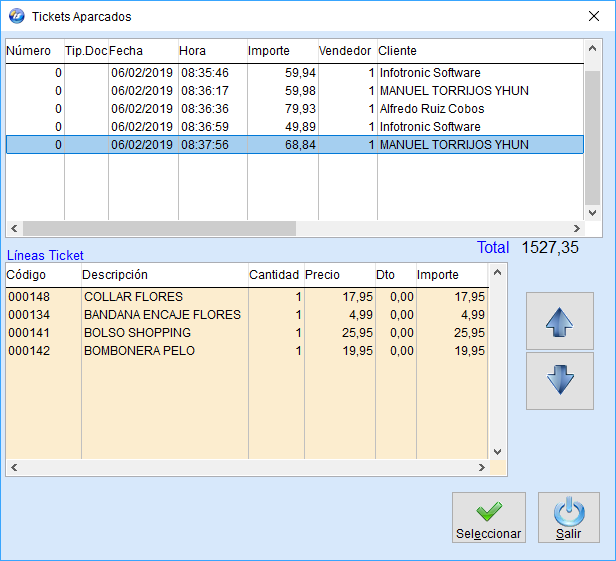
Task: Click the Líneas Ticket label
Action: (x=45, y=255)
